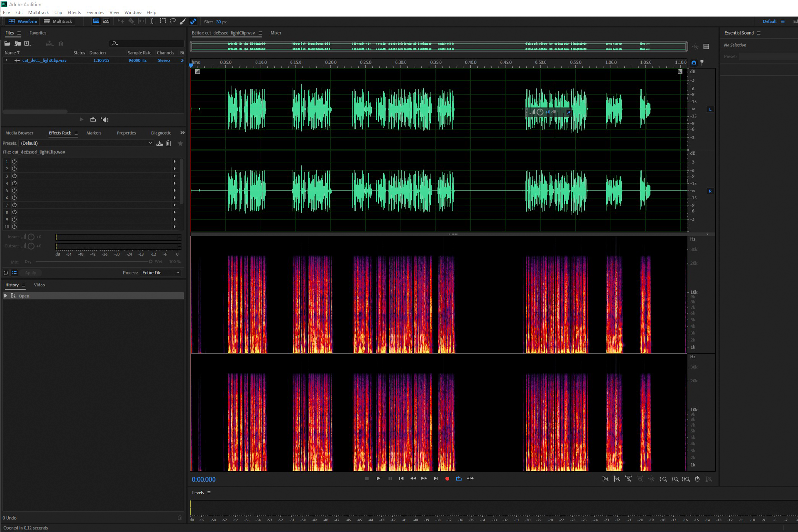Toggle the spectral frequency display button
Viewport: 798px width, 532px height.
[96, 22]
